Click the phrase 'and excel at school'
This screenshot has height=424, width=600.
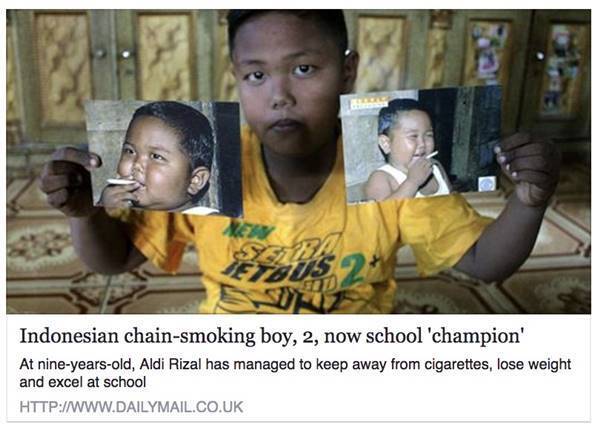[x=83, y=382]
